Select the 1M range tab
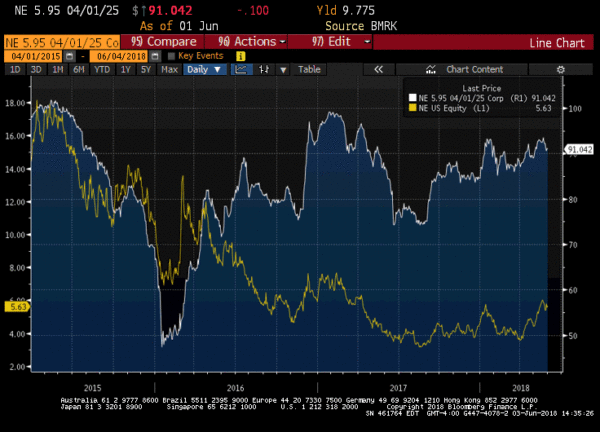 [57, 70]
